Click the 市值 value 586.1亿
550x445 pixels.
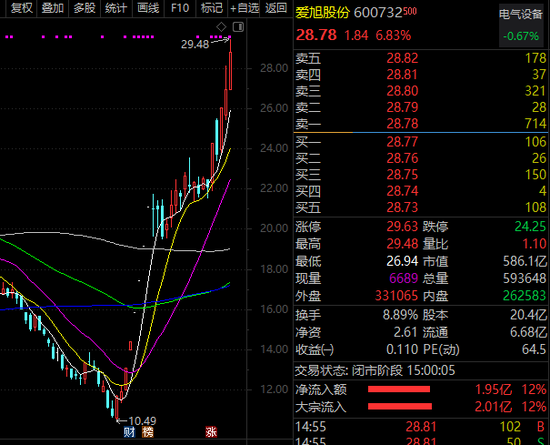coord(525,261)
